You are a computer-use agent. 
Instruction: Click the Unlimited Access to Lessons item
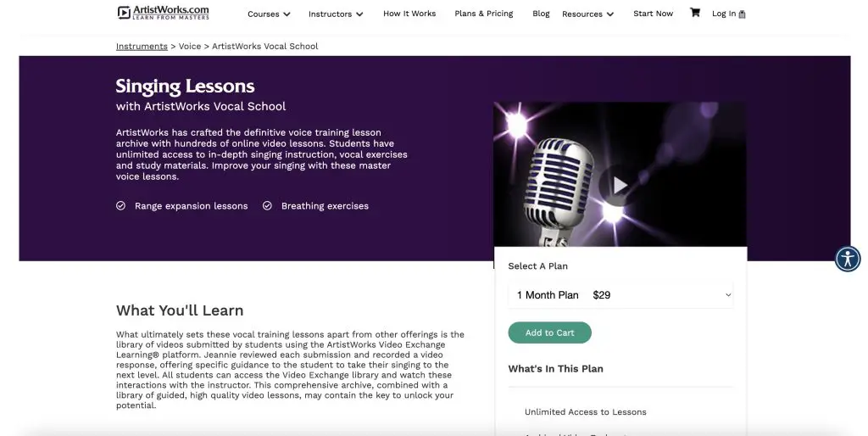pos(586,411)
